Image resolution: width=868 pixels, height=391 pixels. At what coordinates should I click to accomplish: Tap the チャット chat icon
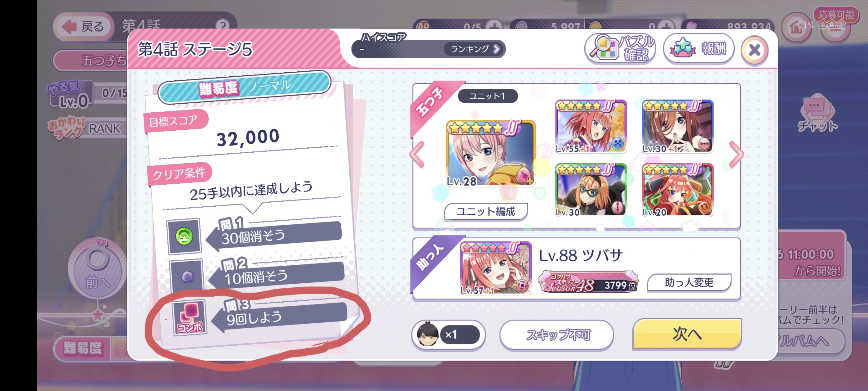tap(817, 115)
